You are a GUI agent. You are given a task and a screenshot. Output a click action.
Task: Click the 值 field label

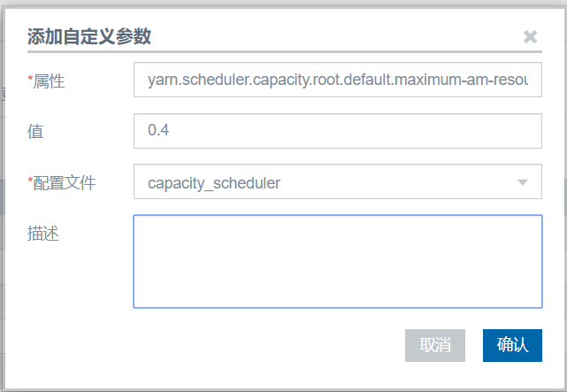[35, 132]
